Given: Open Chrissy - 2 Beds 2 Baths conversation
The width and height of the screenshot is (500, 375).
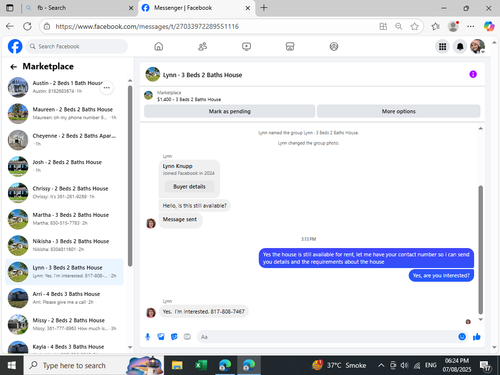Looking at the screenshot, I should click(x=64, y=192).
